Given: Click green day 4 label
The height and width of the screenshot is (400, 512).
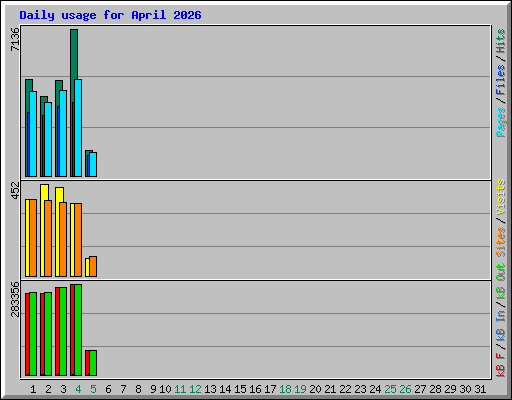Looking at the screenshot, I should tap(78, 389).
